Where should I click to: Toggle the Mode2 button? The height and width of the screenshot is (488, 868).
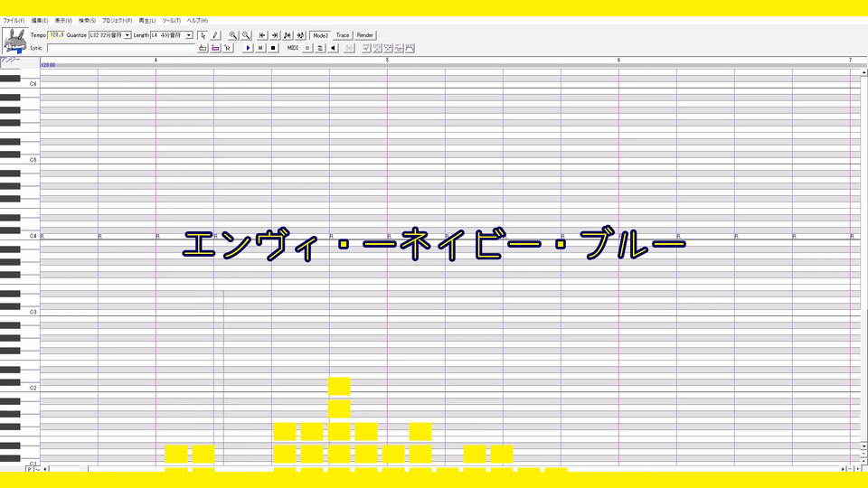click(x=320, y=35)
